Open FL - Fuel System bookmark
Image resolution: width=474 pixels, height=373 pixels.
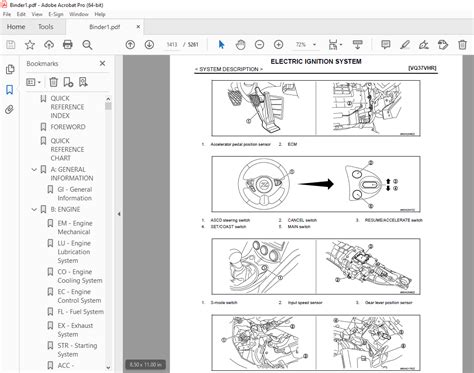click(x=80, y=312)
